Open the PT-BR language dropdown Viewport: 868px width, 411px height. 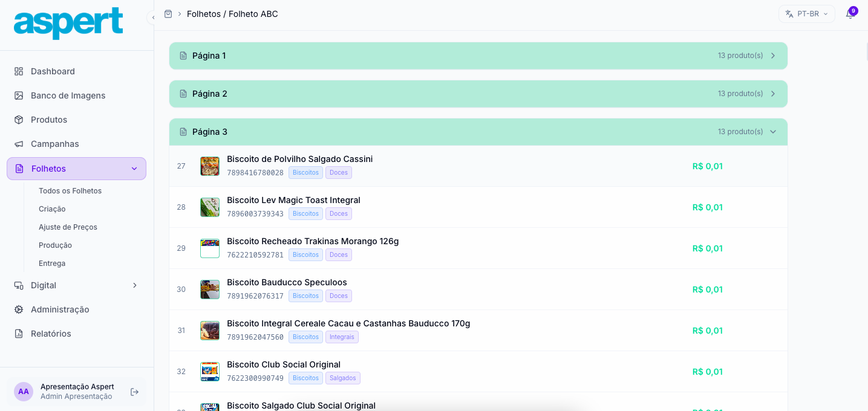[x=806, y=14]
